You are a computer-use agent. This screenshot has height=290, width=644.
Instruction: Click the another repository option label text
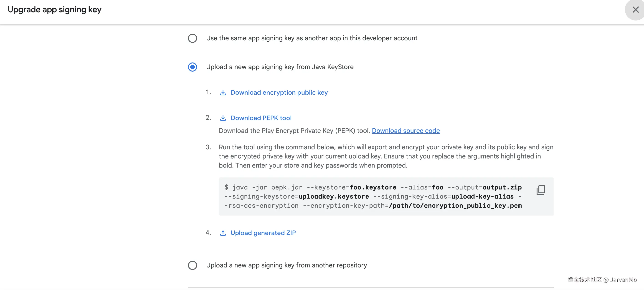[286, 265]
